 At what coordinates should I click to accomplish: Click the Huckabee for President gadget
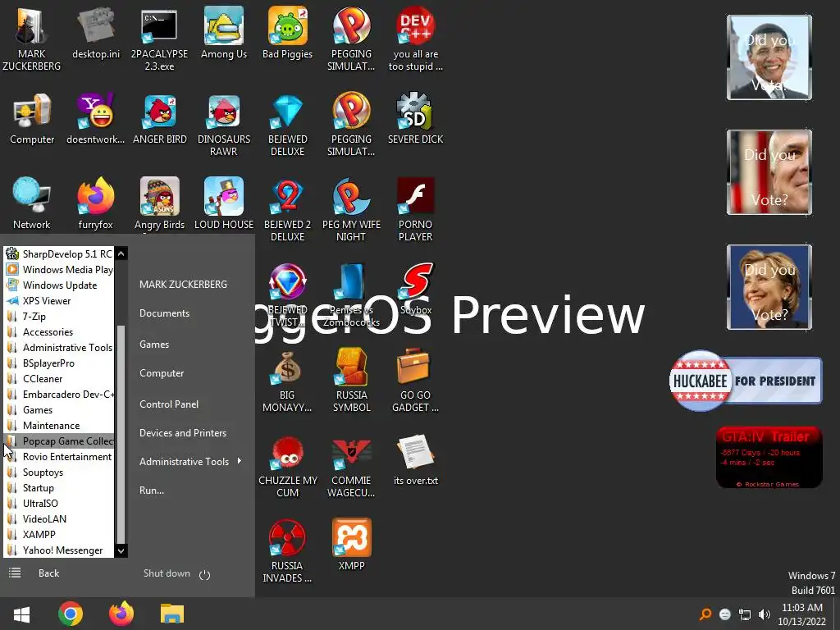pyautogui.click(x=745, y=381)
